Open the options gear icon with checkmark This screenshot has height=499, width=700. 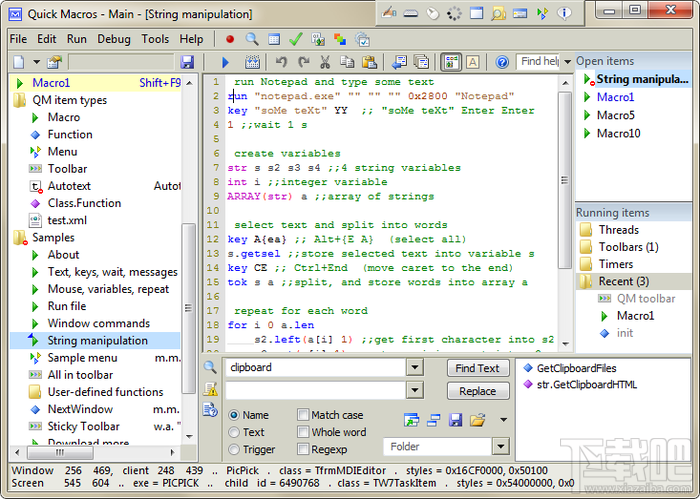(362, 39)
